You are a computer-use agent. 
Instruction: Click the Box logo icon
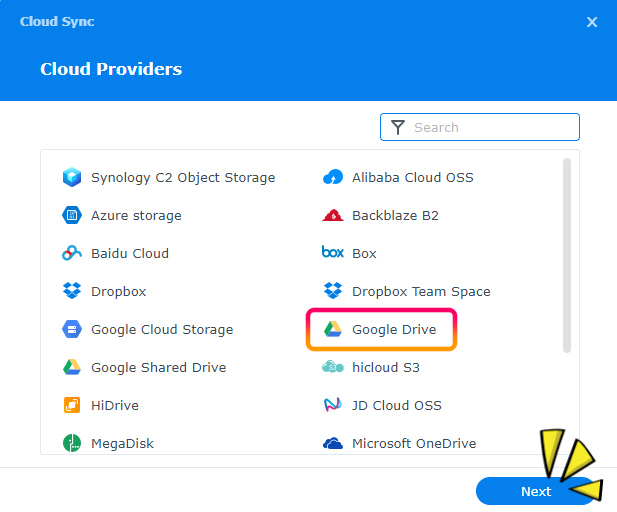333,252
